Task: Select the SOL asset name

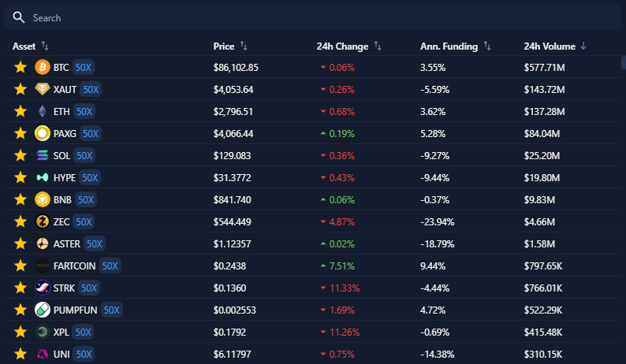Action: (x=61, y=156)
